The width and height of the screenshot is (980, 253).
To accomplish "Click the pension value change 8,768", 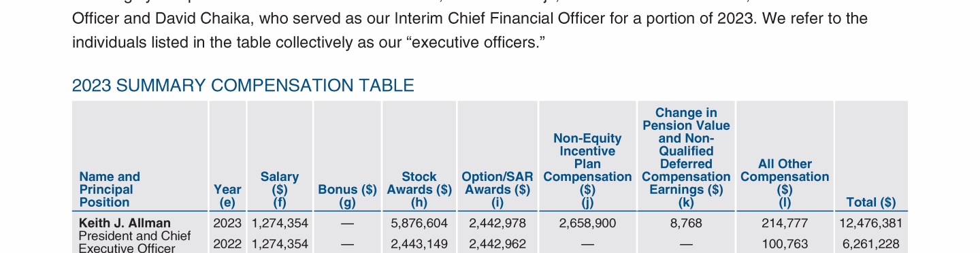I will coord(686,223).
